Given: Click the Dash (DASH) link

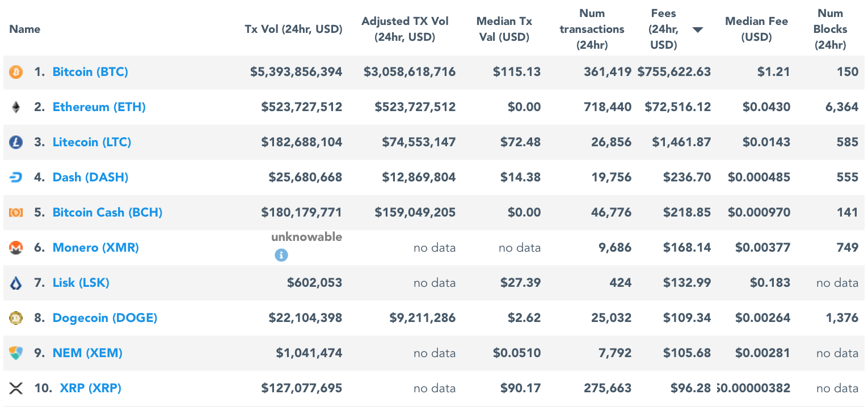Looking at the screenshot, I should coord(90,177).
